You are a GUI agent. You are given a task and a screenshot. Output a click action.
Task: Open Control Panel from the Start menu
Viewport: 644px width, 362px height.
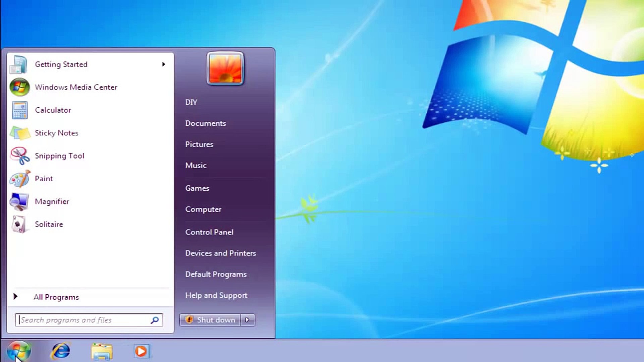click(209, 232)
